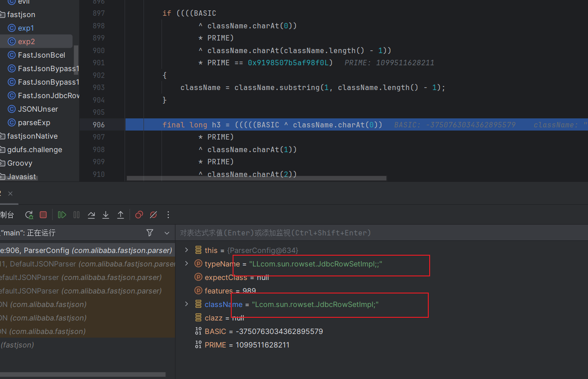Select 'clazz = null' variable row

(220, 318)
